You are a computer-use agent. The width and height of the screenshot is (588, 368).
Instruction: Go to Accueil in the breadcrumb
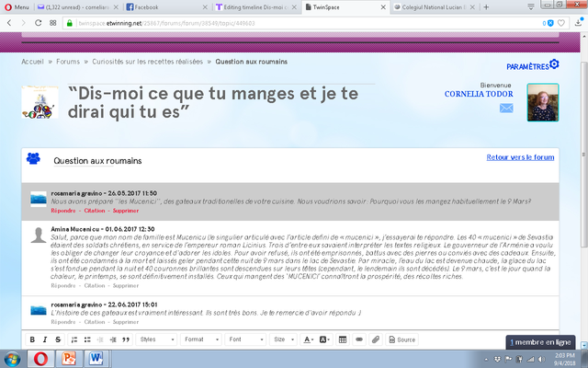[x=32, y=62]
